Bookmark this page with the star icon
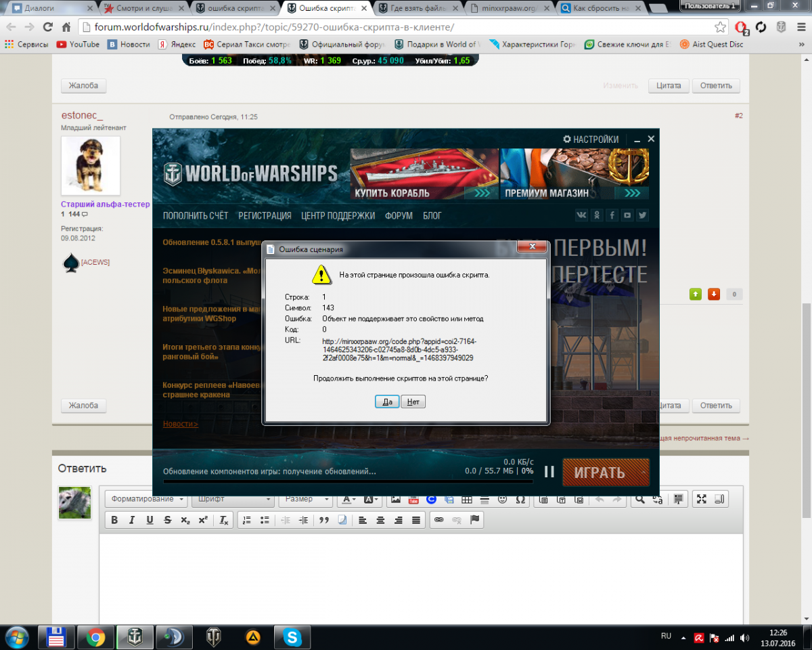The height and width of the screenshot is (650, 812). coord(720,28)
